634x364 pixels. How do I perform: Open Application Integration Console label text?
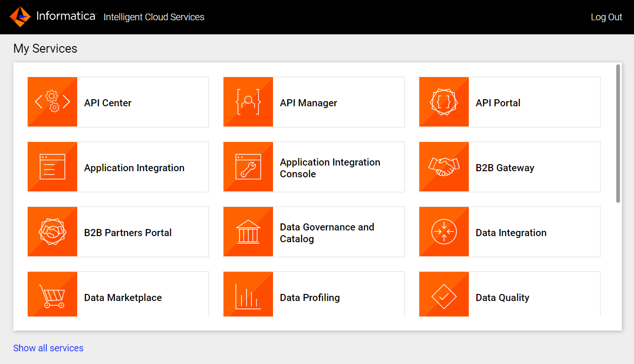tap(330, 168)
